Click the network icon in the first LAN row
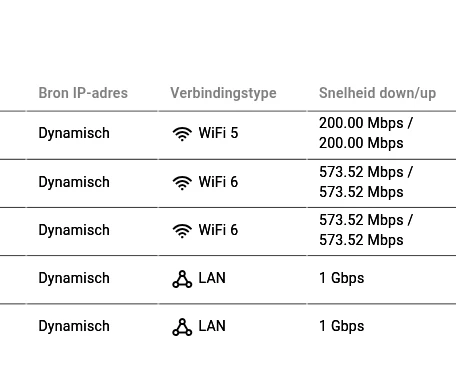The width and height of the screenshot is (456, 377). [x=182, y=279]
